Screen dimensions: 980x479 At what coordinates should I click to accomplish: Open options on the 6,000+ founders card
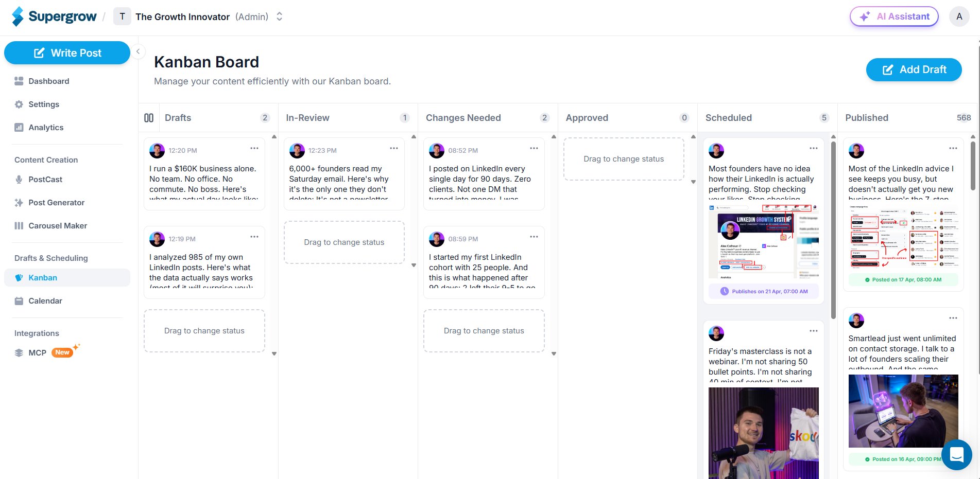[x=394, y=148]
